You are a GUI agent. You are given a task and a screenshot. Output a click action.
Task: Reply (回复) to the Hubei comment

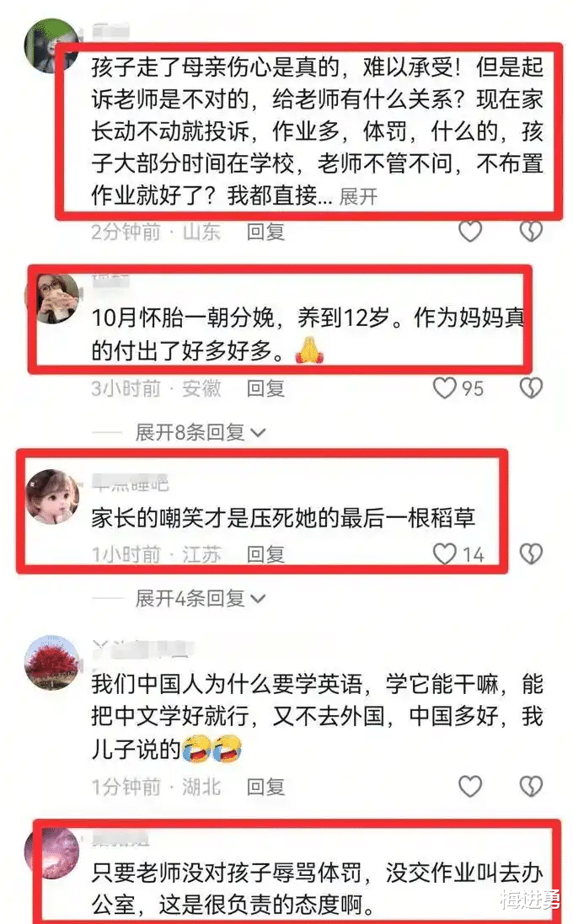(x=265, y=787)
